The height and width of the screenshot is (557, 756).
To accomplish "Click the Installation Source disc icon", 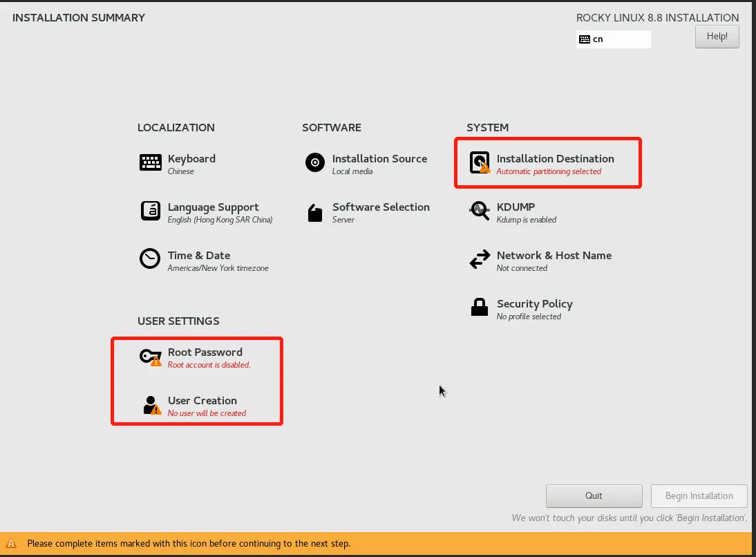I will pyautogui.click(x=315, y=162).
